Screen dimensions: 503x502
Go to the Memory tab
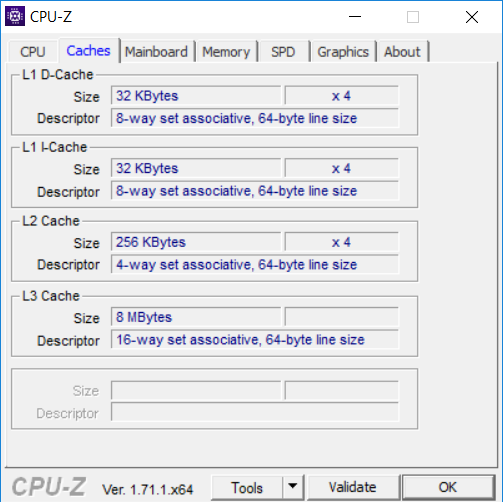click(x=226, y=52)
